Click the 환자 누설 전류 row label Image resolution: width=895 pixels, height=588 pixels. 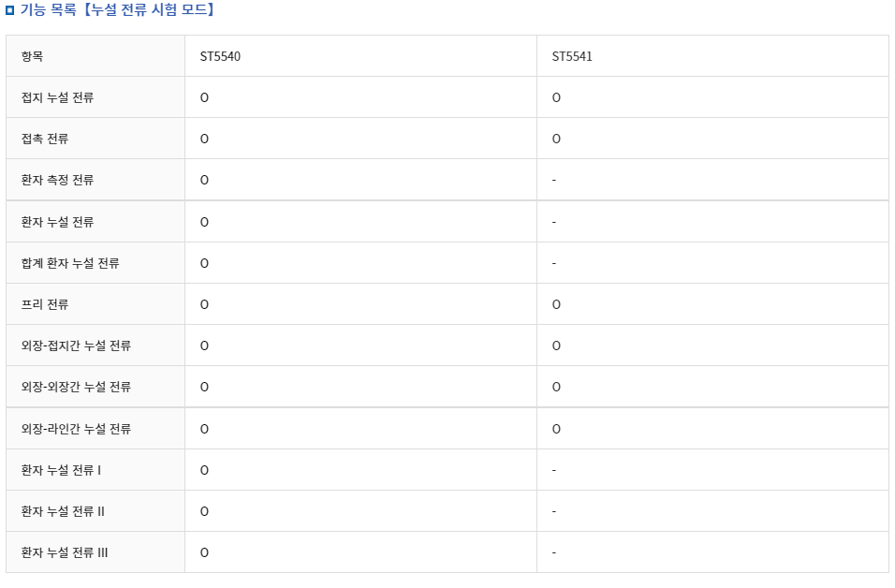(x=57, y=222)
